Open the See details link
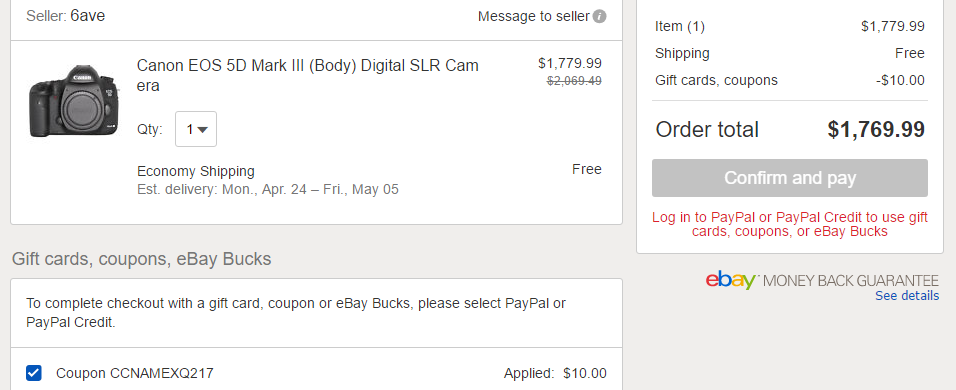956x390 pixels. click(907, 296)
